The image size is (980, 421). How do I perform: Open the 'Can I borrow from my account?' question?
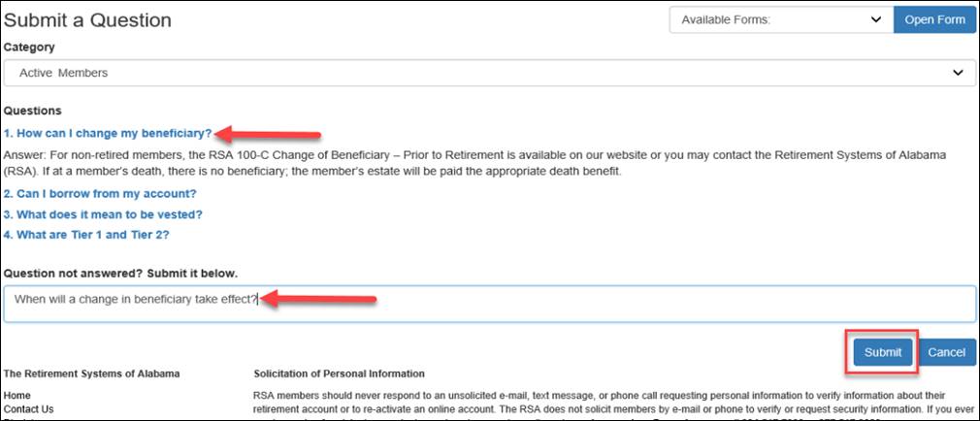pos(100,194)
